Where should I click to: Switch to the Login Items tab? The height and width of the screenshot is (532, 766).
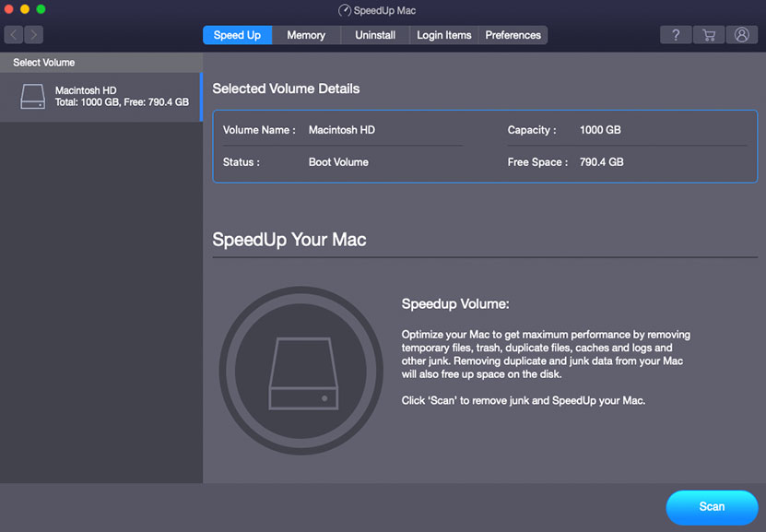click(x=443, y=35)
